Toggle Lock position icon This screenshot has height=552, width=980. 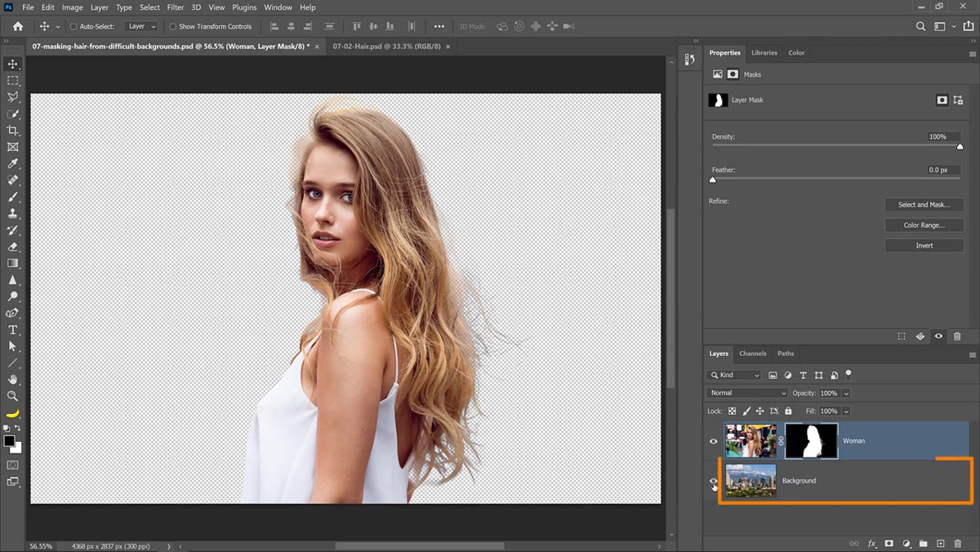click(x=759, y=411)
